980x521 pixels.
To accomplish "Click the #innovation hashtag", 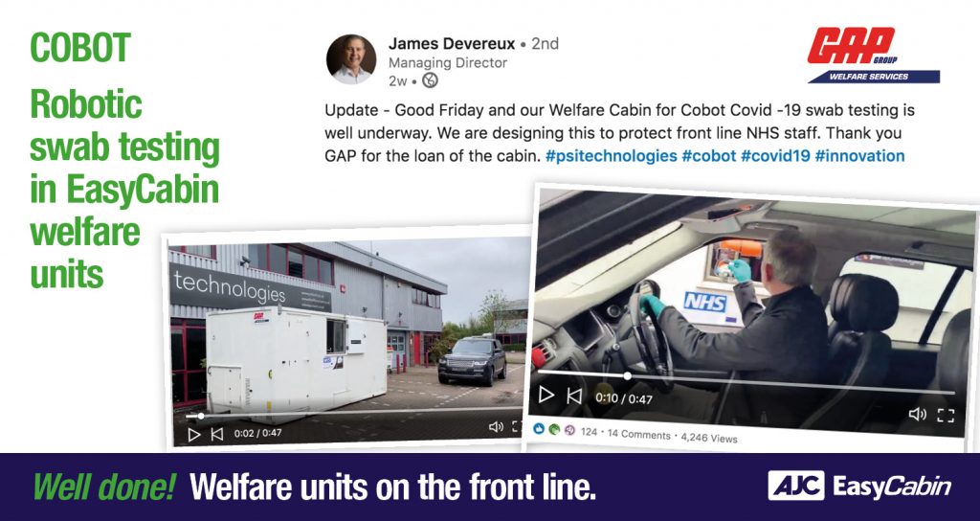I will tap(859, 156).
